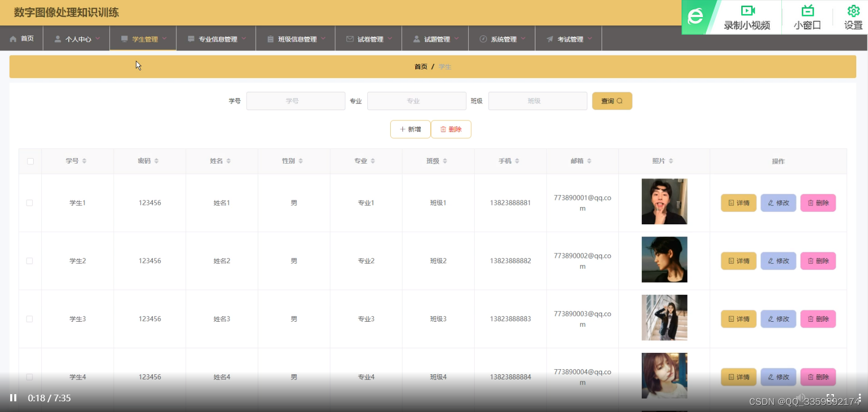The width and height of the screenshot is (868, 412).
Task: Expand the 班级信息管理 dropdown arrow
Action: click(x=323, y=38)
